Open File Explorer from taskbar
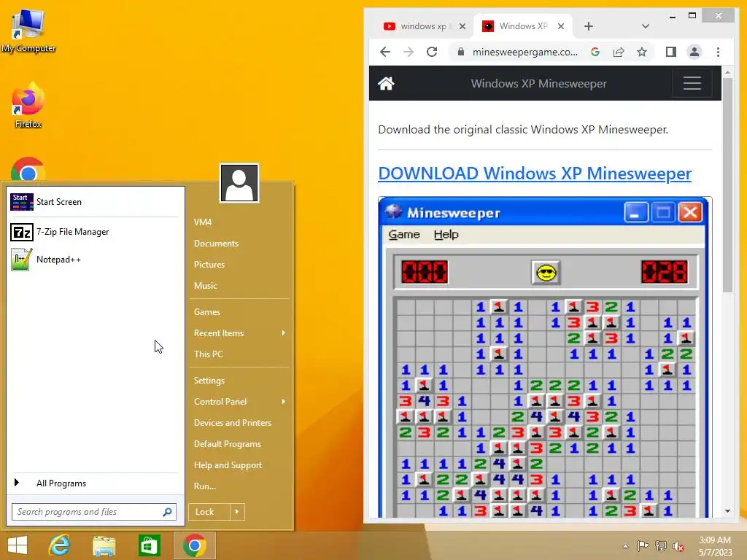Image resolution: width=747 pixels, height=560 pixels. click(x=104, y=545)
